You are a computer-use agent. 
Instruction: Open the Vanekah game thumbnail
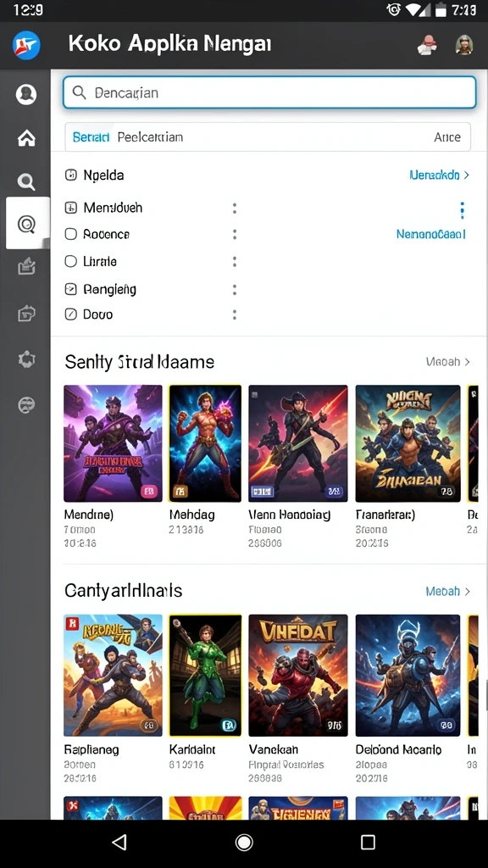coord(298,676)
